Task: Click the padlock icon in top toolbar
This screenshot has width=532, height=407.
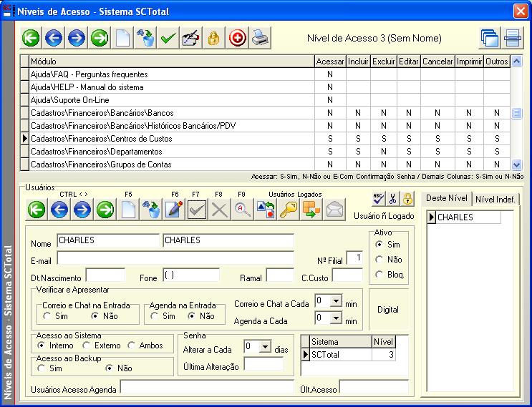Action: pyautogui.click(x=213, y=39)
